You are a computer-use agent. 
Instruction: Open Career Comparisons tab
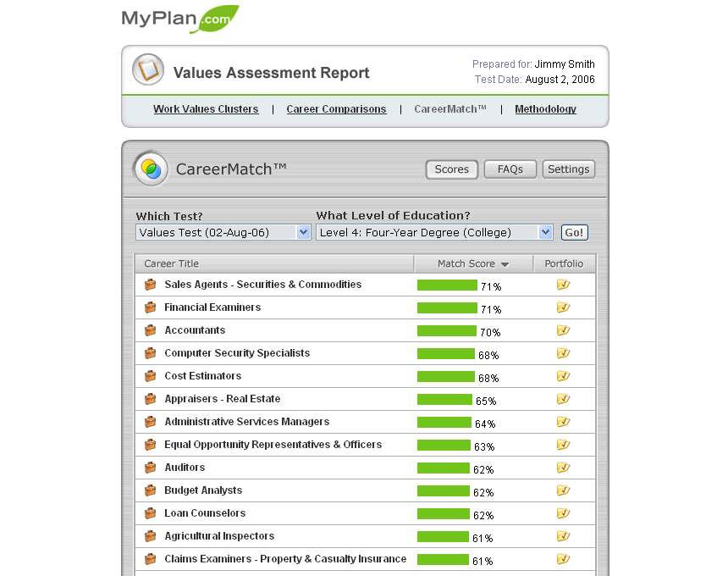pos(336,109)
